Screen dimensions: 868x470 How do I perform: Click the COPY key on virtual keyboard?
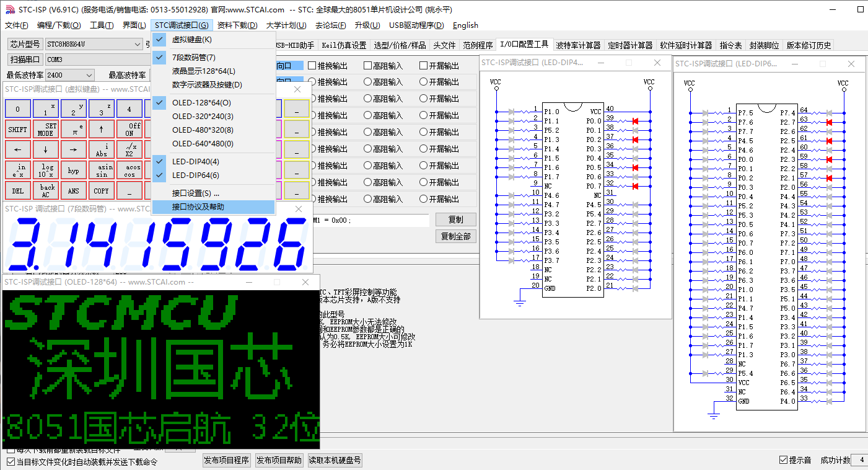[101, 190]
